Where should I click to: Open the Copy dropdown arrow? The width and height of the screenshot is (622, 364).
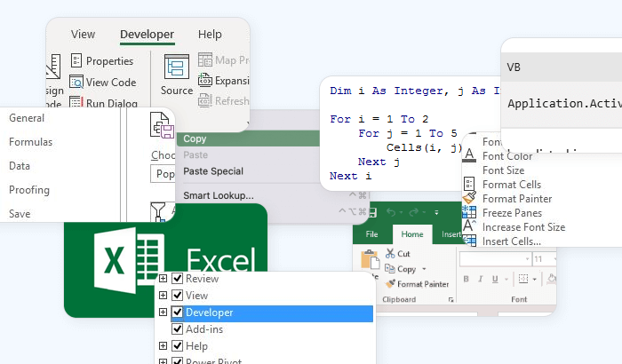424,269
